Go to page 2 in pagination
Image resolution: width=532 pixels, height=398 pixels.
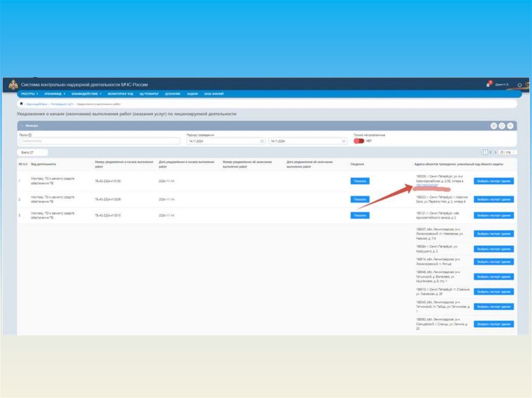[490, 152]
